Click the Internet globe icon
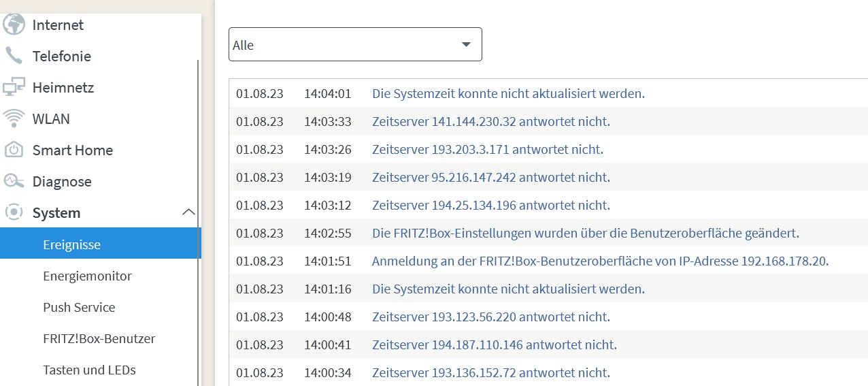Viewport: 868px width, 386px height. coord(14,25)
